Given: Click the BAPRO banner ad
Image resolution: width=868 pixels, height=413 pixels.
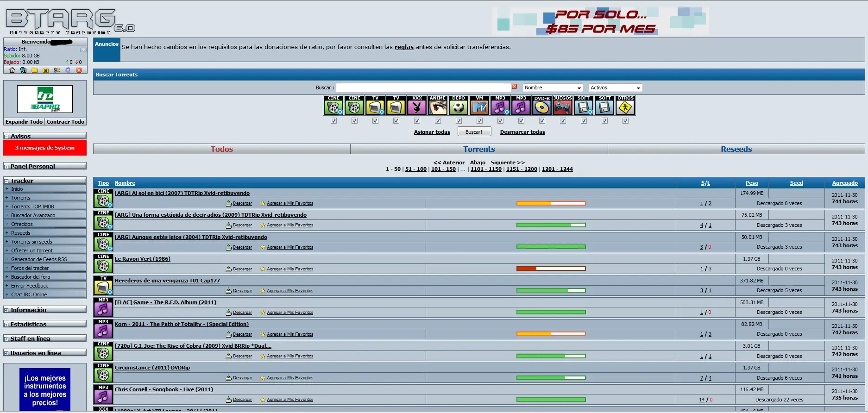Looking at the screenshot, I should coord(45,99).
